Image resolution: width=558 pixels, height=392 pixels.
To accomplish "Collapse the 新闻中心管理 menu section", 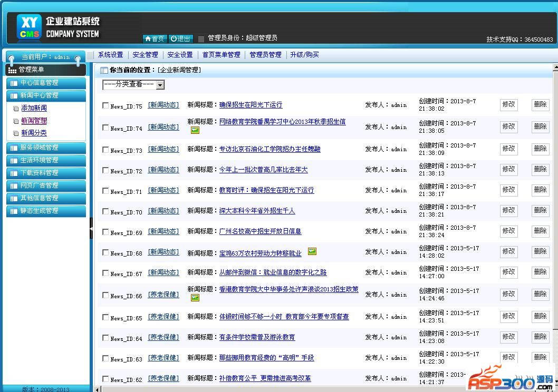I will [46, 95].
